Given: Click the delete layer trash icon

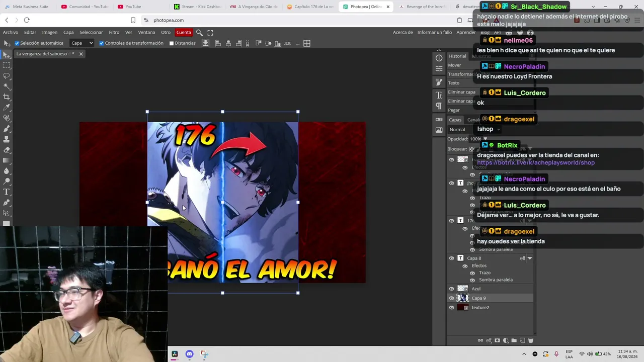Looking at the screenshot, I should tap(530, 340).
